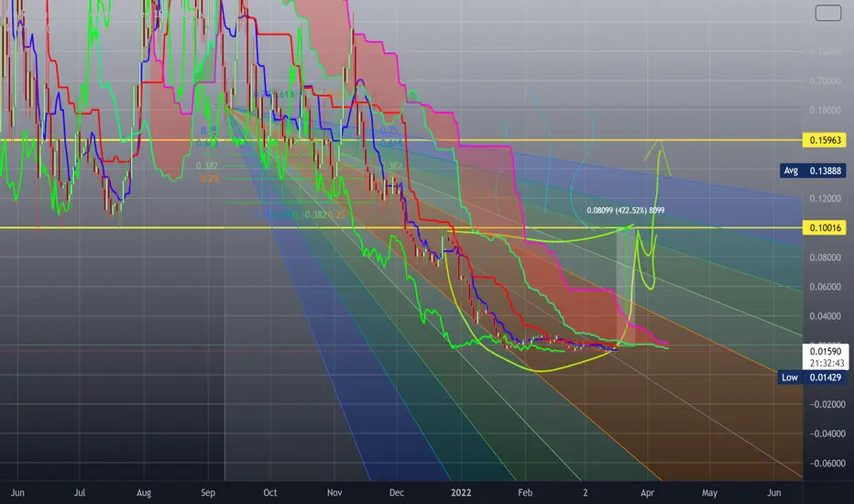Click the 0.04000 price axis tick

[x=825, y=316]
